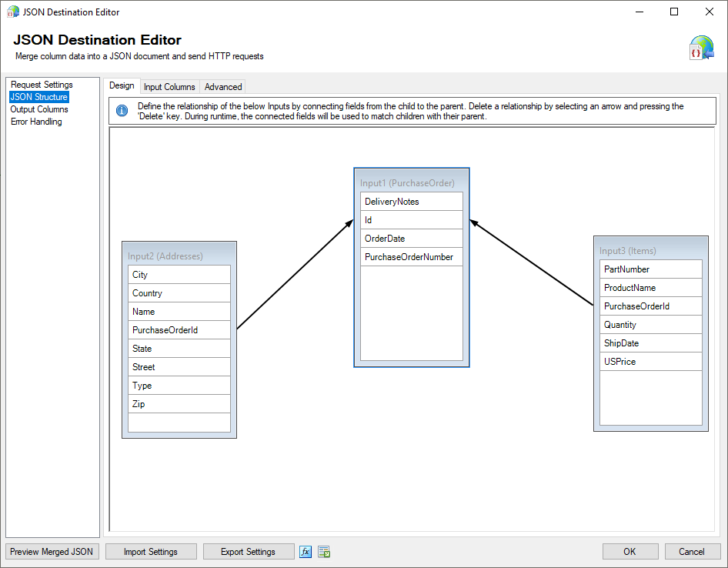Open the expression editor using the fx icon
This screenshot has width=728, height=568.
point(306,551)
